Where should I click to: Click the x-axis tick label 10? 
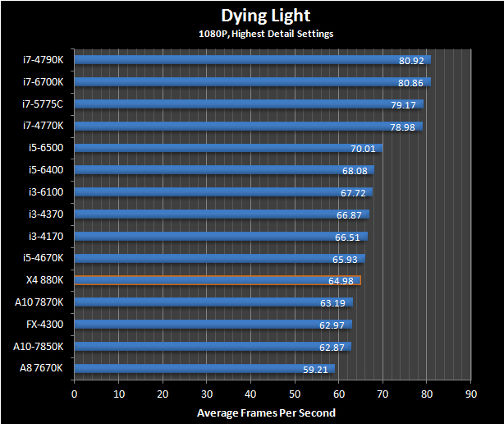(x=119, y=394)
